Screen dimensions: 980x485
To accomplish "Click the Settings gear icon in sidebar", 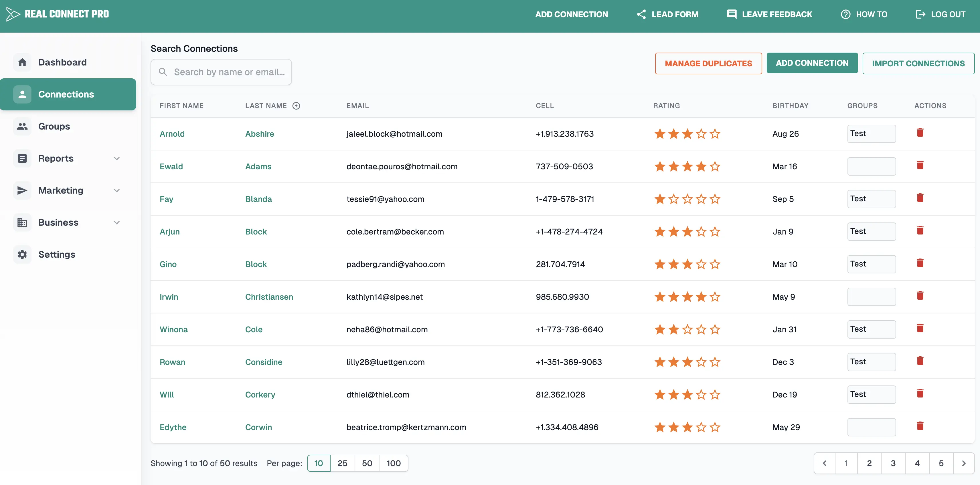I will point(22,254).
